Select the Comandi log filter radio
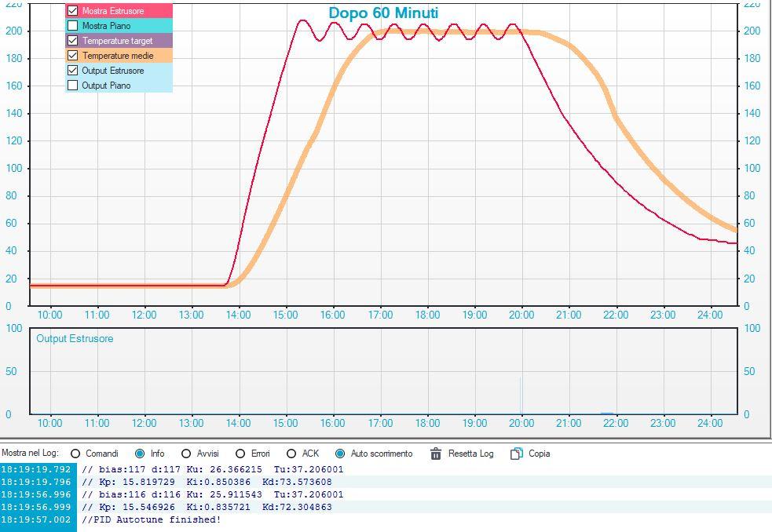This screenshot has width=772, height=532. click(75, 454)
